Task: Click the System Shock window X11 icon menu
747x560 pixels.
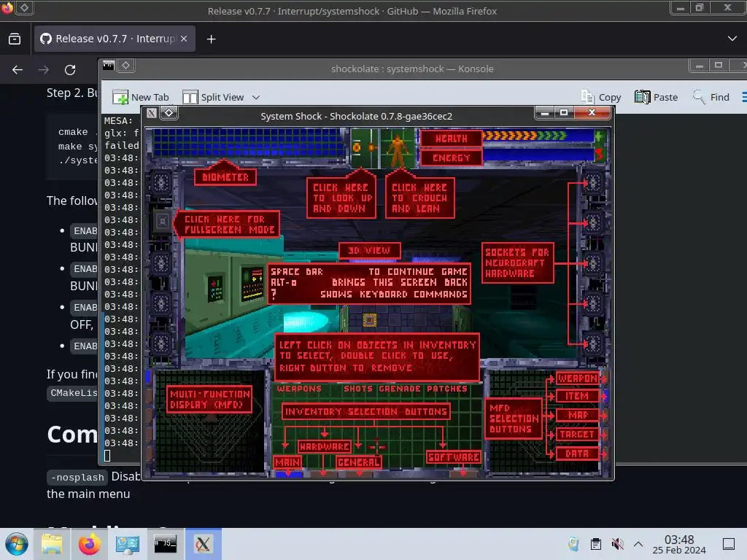Action: tap(152, 113)
